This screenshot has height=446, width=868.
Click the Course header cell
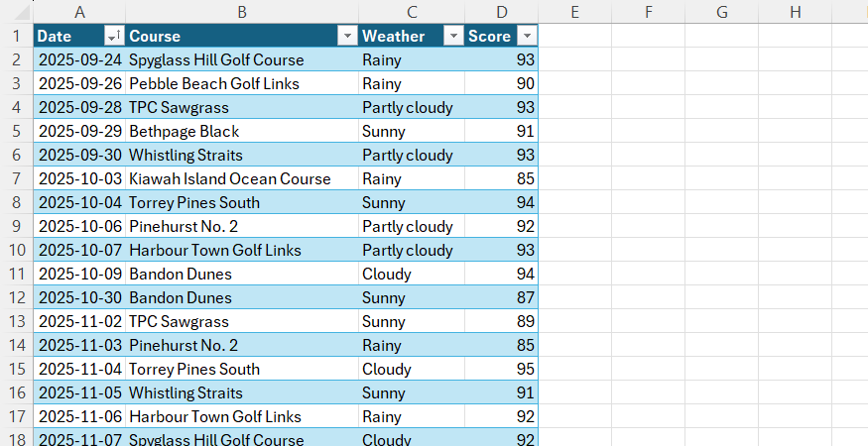coord(242,36)
